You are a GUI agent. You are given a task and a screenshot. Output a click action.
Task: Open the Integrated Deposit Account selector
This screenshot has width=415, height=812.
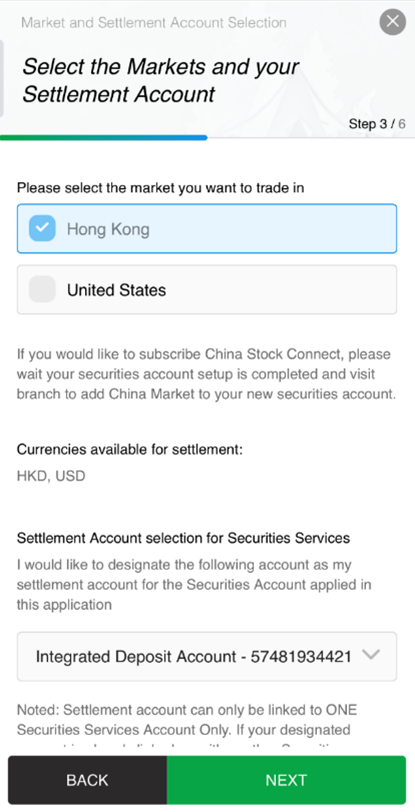pos(207,656)
